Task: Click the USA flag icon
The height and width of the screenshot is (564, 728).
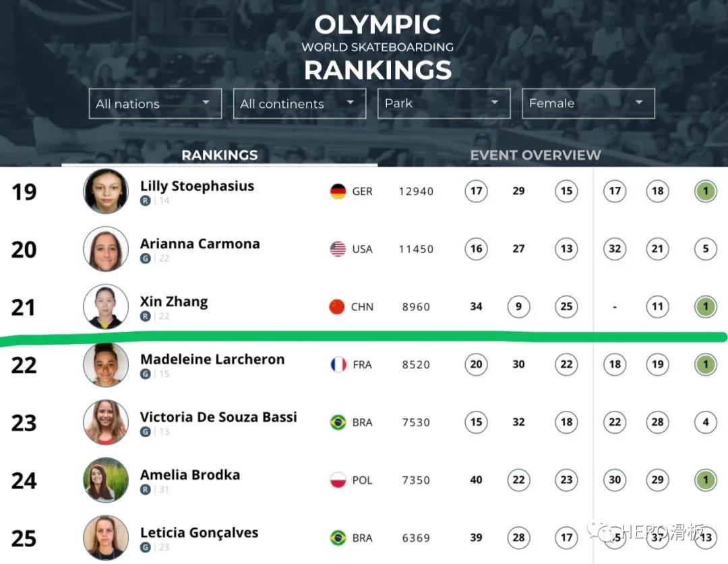Action: point(338,249)
